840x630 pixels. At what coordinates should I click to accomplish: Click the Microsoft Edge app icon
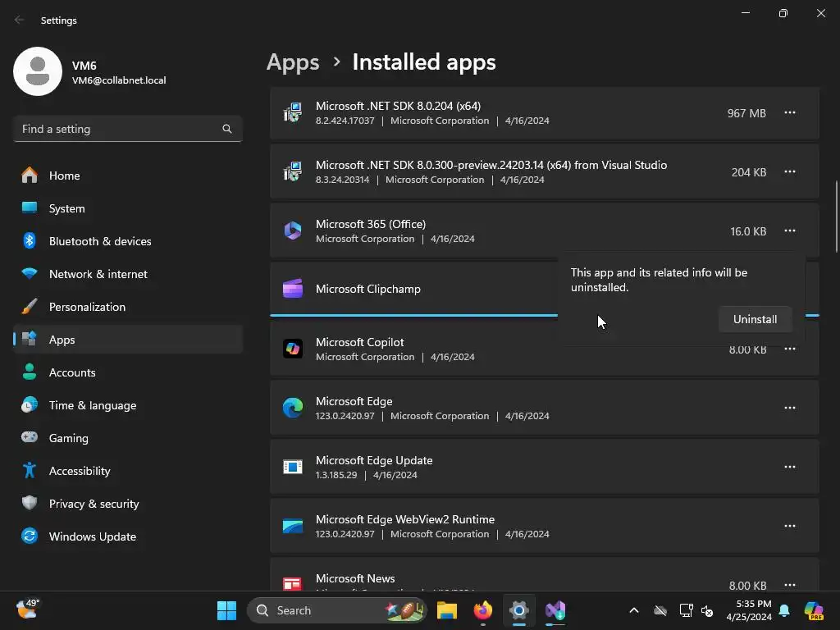point(293,408)
